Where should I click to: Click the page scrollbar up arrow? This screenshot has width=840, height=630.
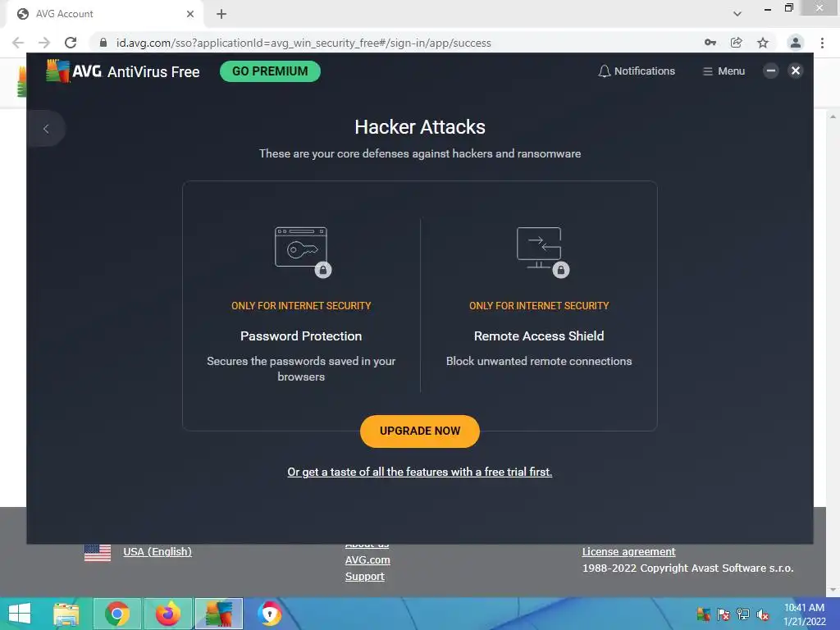coord(833,116)
